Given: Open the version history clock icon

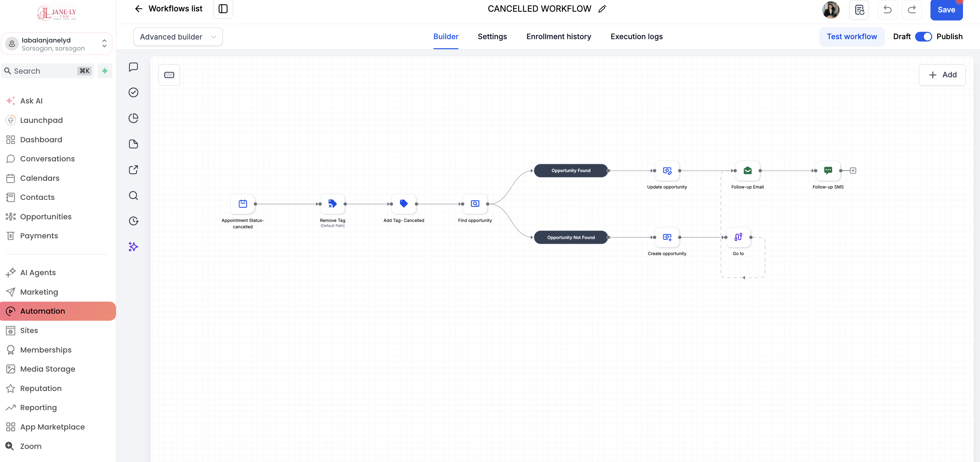Looking at the screenshot, I should click(x=133, y=221).
